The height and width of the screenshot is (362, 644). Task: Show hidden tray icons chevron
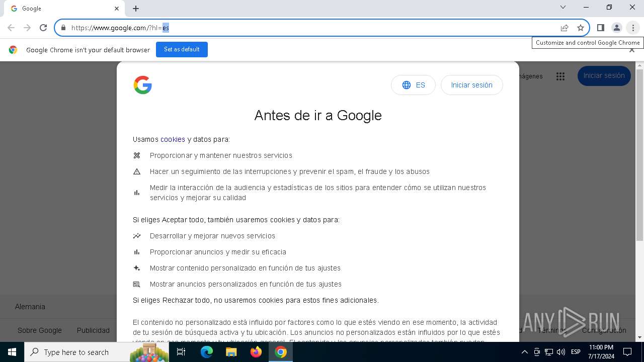pos(524,352)
